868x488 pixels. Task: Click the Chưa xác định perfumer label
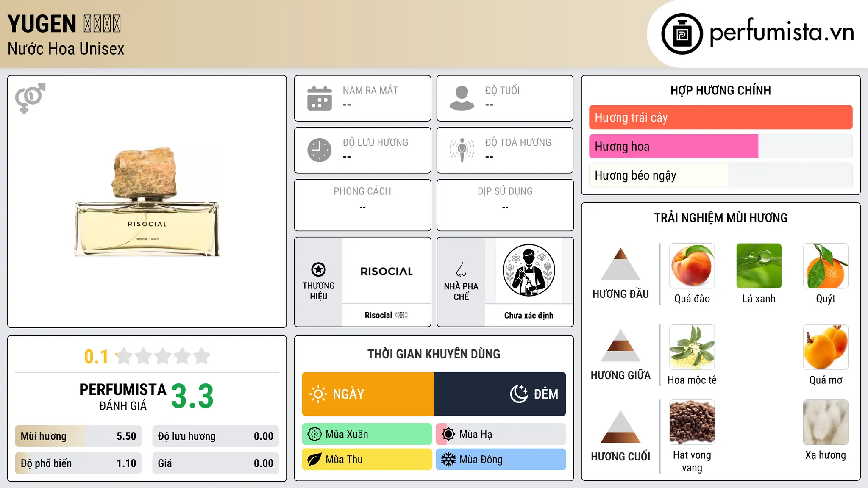click(529, 315)
